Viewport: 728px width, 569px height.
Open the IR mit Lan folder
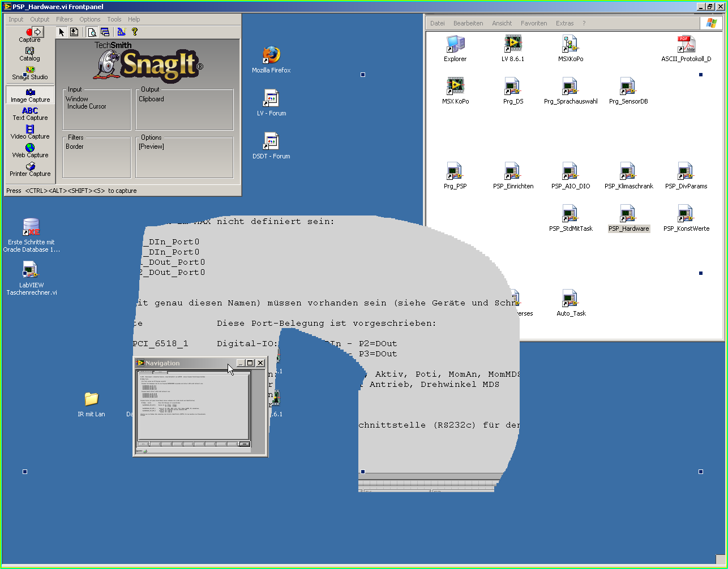pos(91,399)
